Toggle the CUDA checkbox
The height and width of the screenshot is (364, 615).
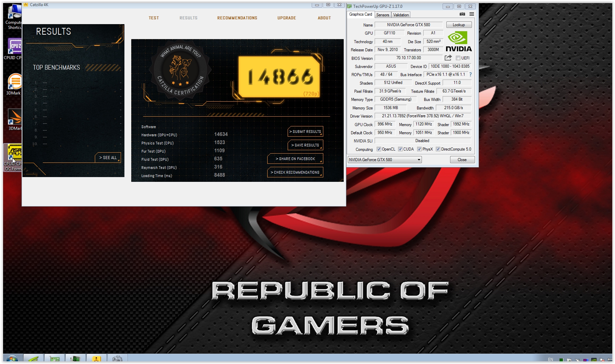[400, 149]
